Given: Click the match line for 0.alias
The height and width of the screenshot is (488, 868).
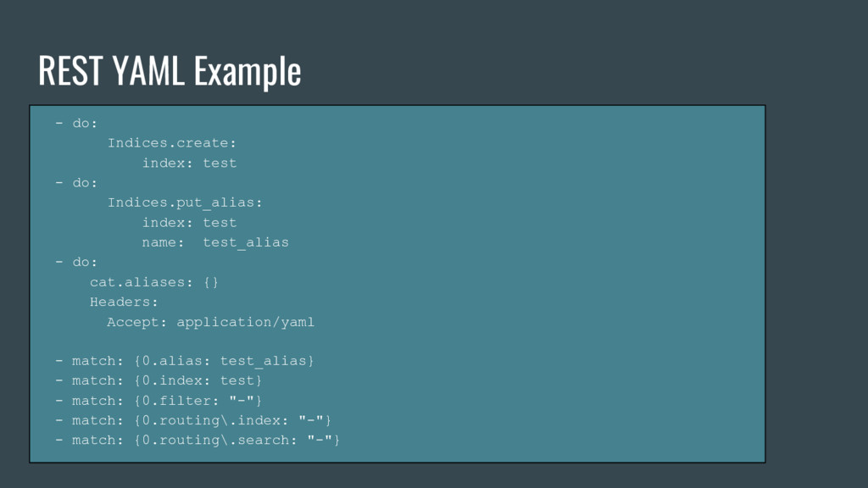Looking at the screenshot, I should pyautogui.click(x=185, y=361).
